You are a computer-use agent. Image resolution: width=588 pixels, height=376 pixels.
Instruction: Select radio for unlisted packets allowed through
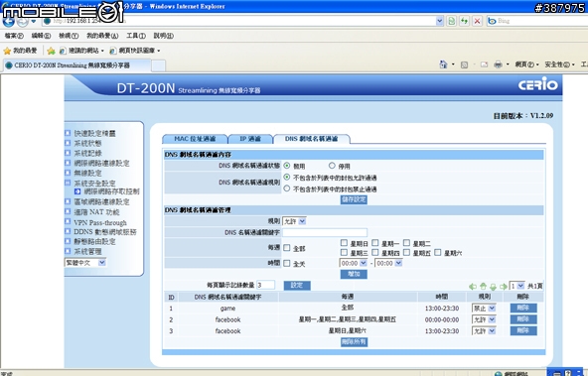point(287,177)
